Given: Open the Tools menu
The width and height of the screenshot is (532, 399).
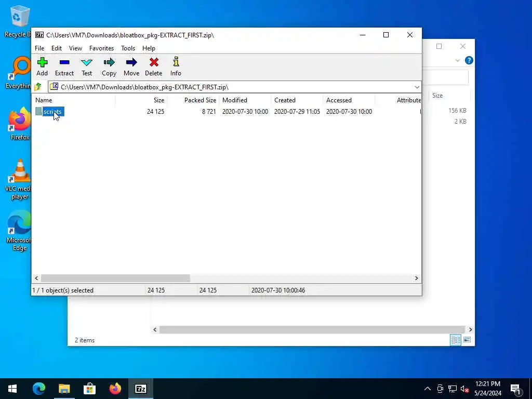Looking at the screenshot, I should point(128,48).
